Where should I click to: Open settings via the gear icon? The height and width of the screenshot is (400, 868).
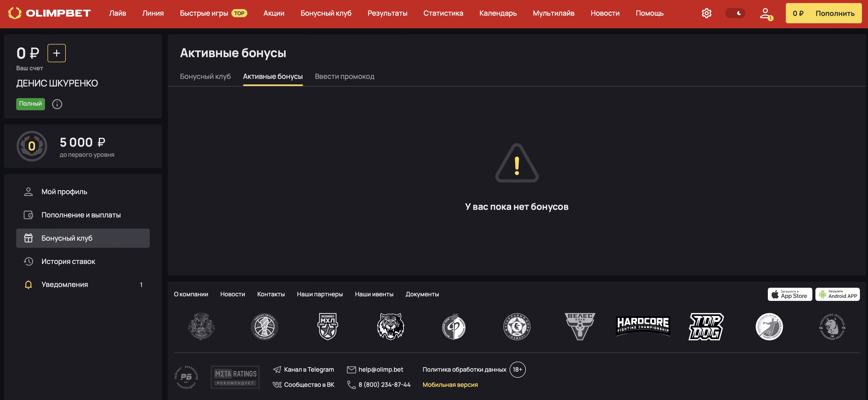pyautogui.click(x=706, y=13)
